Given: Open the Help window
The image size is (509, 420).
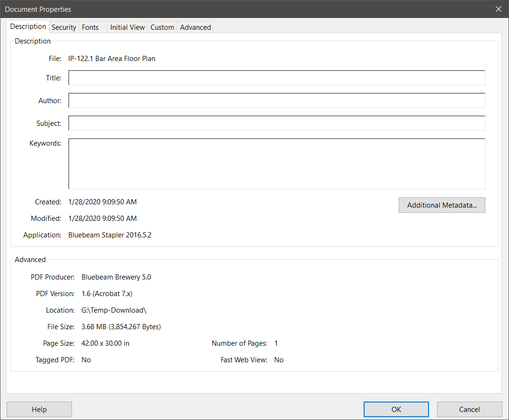Looking at the screenshot, I should click(x=39, y=409).
